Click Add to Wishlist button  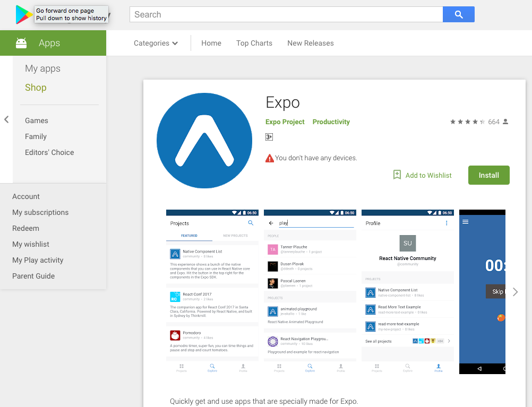pos(423,175)
